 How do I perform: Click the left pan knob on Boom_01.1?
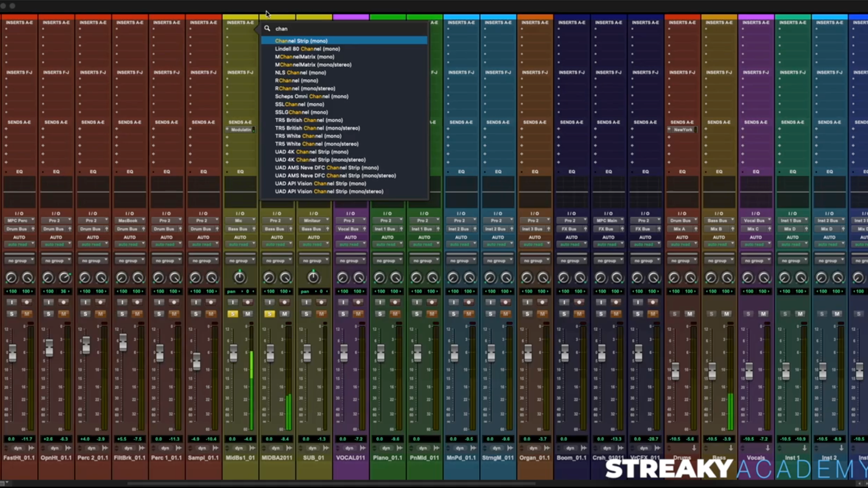click(563, 277)
